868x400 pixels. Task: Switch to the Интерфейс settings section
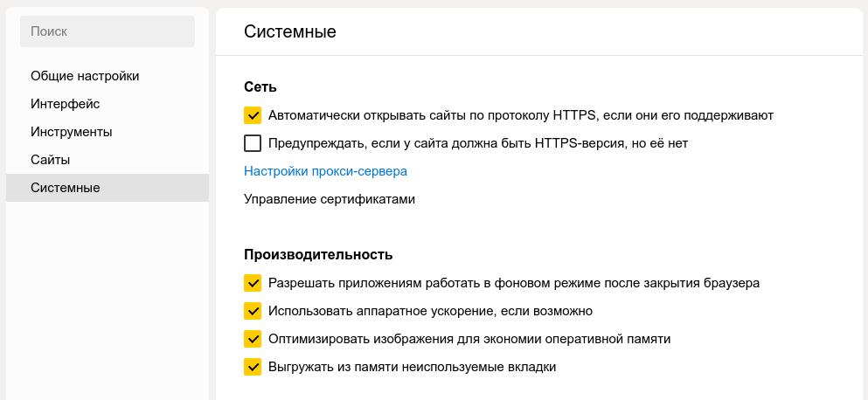[x=66, y=104]
